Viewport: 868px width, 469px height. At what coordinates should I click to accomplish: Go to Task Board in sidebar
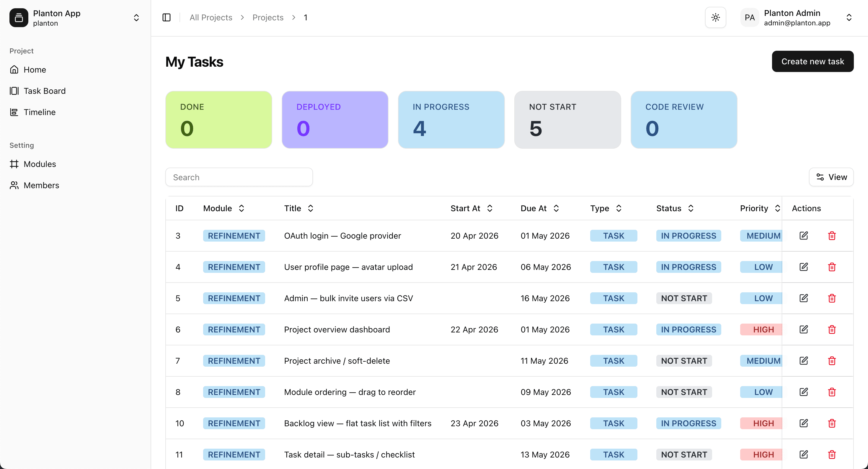coord(45,91)
